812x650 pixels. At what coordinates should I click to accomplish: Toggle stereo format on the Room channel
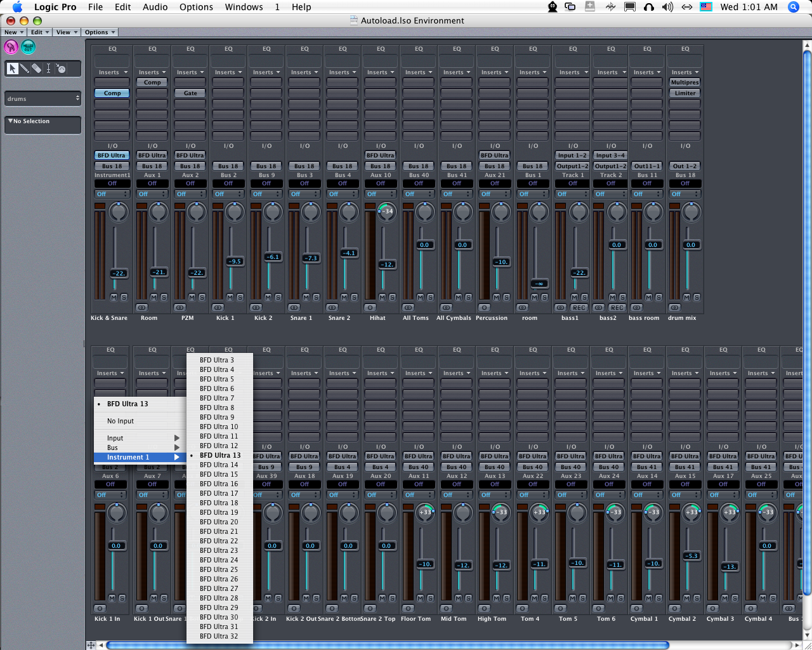pos(141,307)
